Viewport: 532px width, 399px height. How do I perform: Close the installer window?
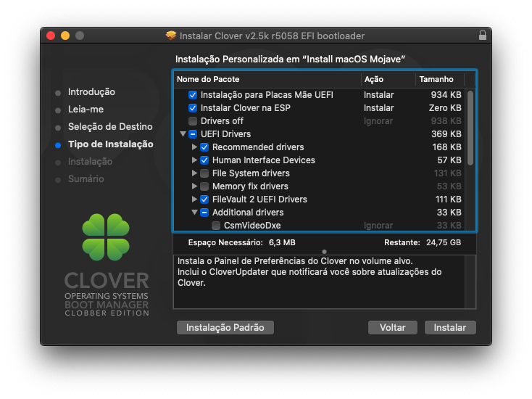tap(51, 36)
